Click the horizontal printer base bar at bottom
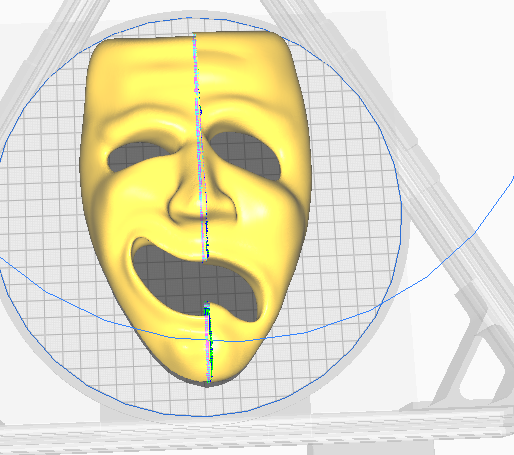The width and height of the screenshot is (514, 455). click(x=257, y=433)
